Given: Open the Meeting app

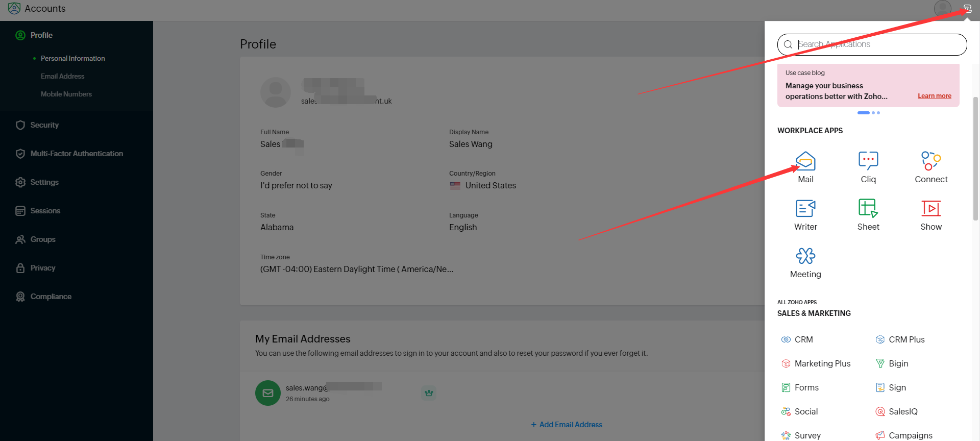Looking at the screenshot, I should 805,262.
